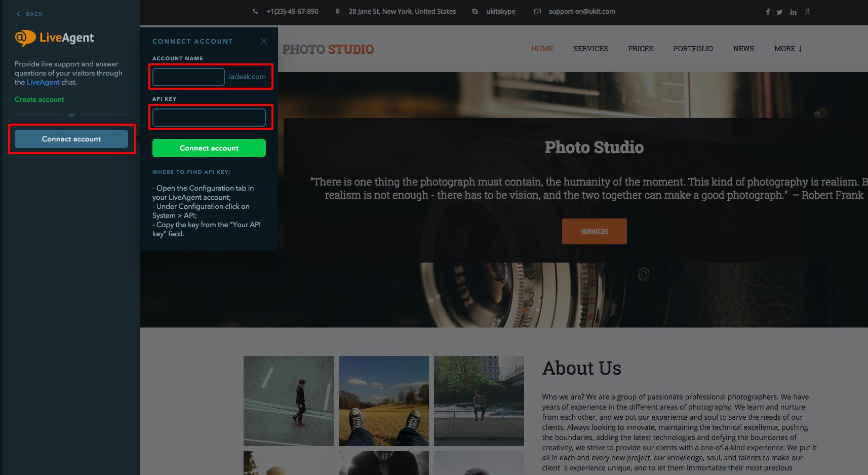This screenshot has height=475, width=868.
Task: Click the Skype icon beside ukitskype
Action: (x=474, y=11)
